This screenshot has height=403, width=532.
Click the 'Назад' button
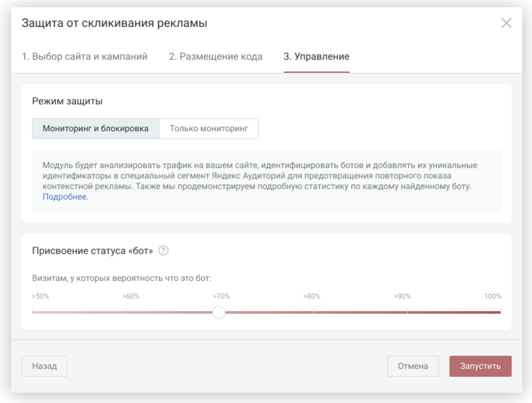click(x=45, y=366)
